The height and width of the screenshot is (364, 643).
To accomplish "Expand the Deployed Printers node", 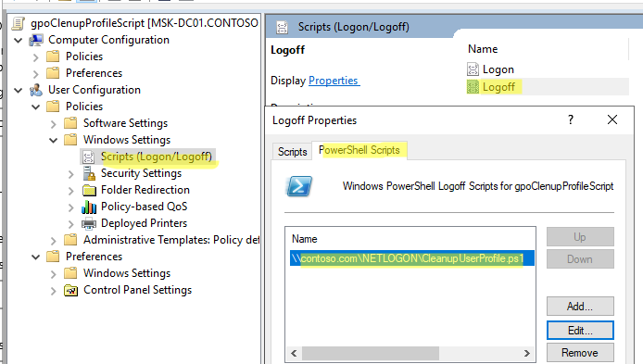I will (71, 224).
